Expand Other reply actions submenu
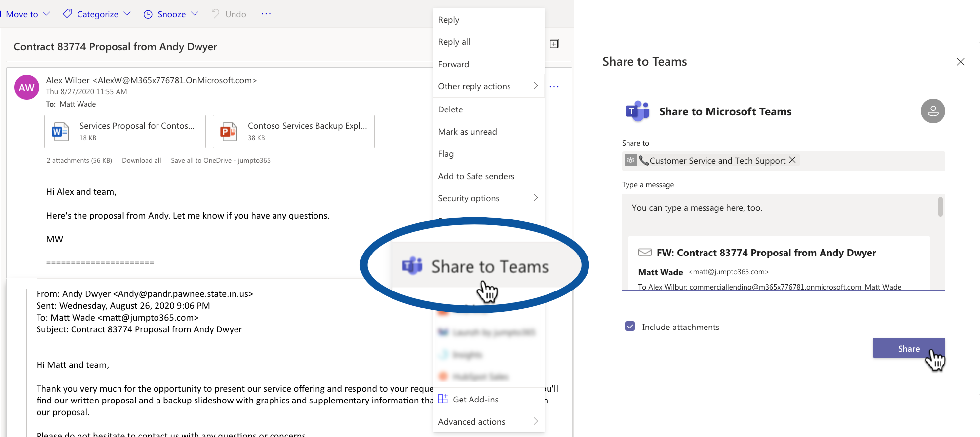This screenshot has width=980, height=437. click(x=488, y=86)
